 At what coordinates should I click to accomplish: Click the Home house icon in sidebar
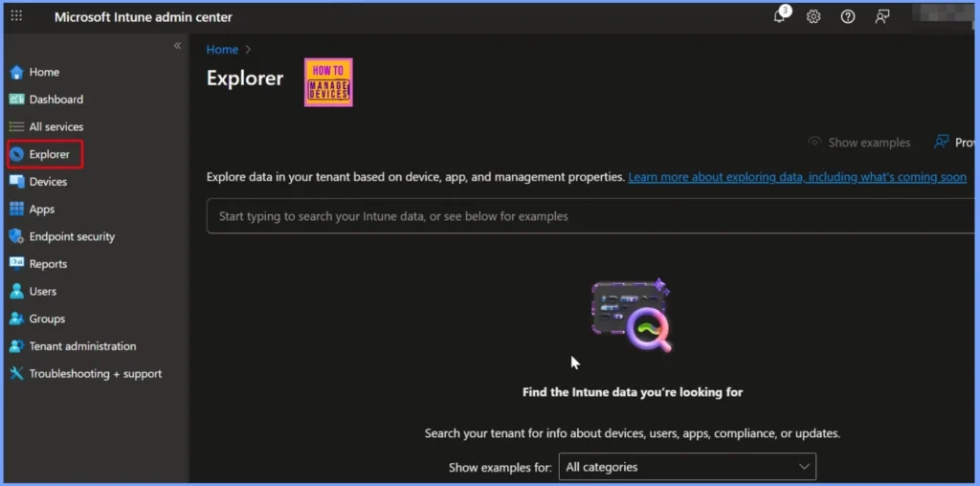point(16,73)
